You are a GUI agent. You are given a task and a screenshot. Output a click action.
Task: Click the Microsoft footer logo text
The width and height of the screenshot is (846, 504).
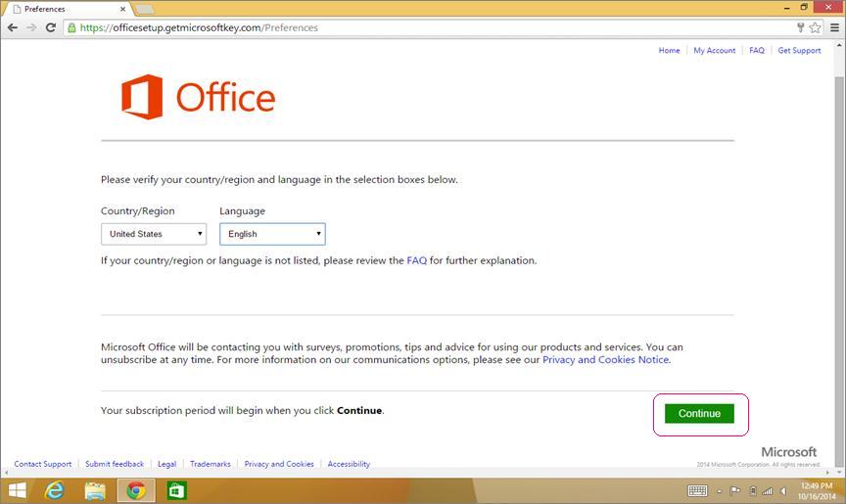click(x=789, y=452)
